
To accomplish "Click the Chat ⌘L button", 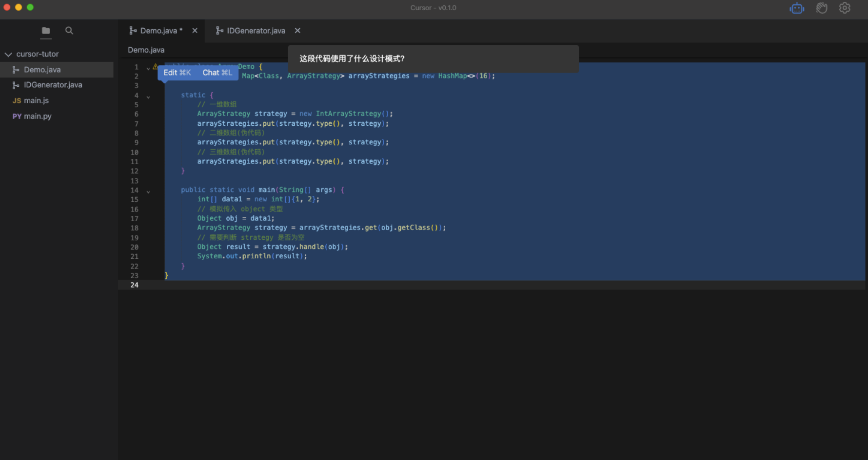I will click(217, 73).
